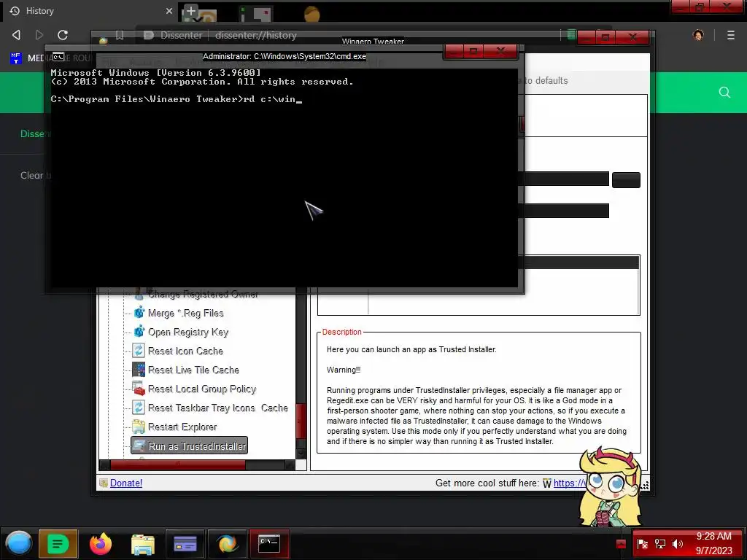This screenshot has height=560, width=747.
Task: Click the tree's vertical scrollbar thumb
Action: [301, 421]
